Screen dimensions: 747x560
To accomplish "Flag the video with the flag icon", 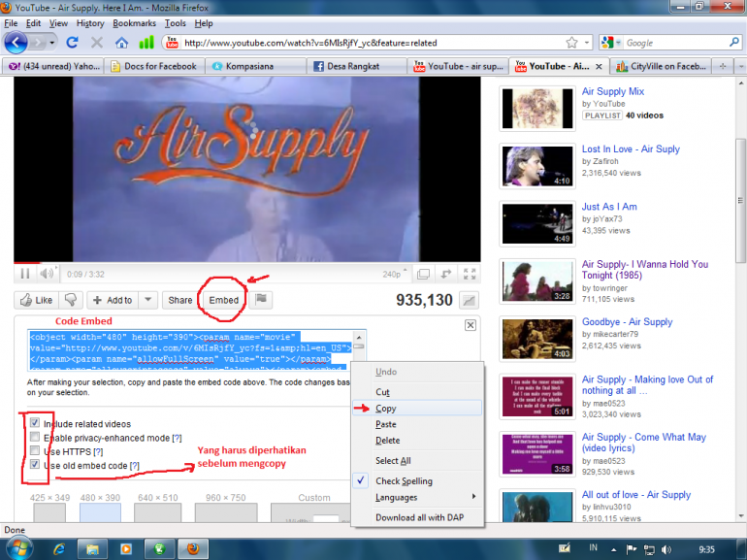I will [261, 300].
